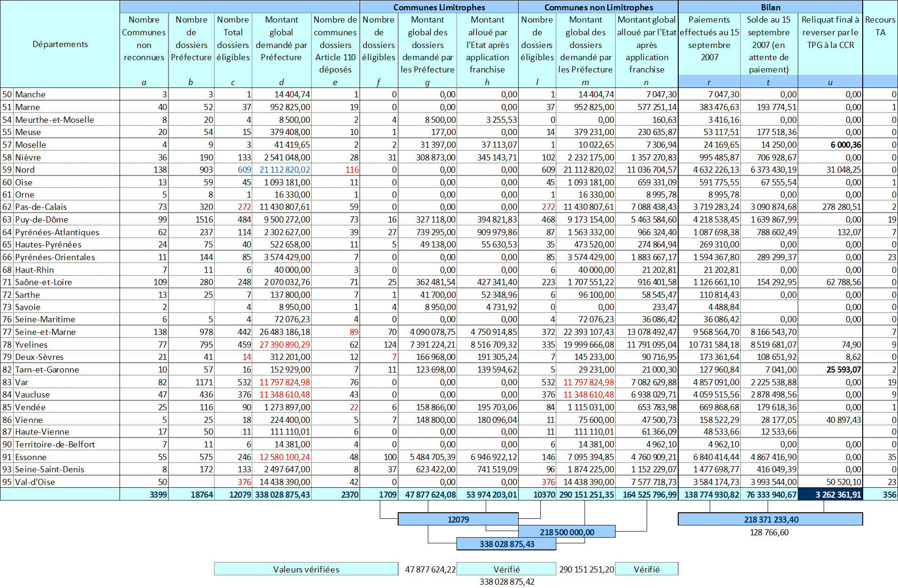Click the Bilan group header

[770, 7]
